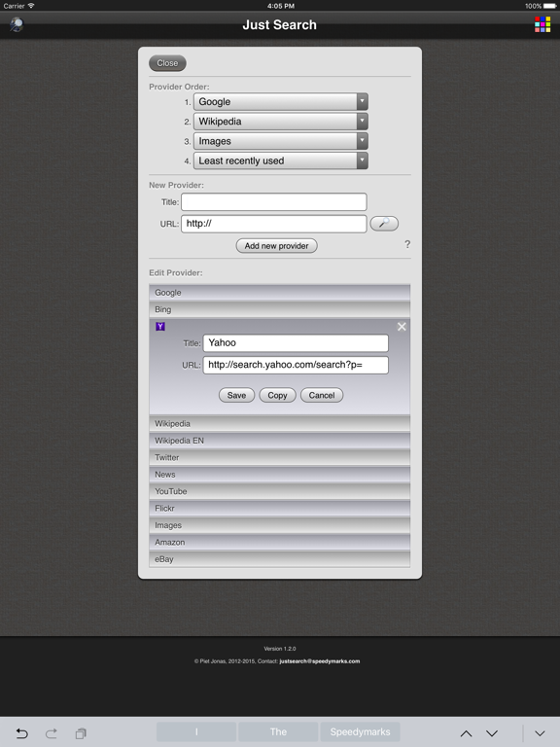Expand the Twitter provider row

280,458
